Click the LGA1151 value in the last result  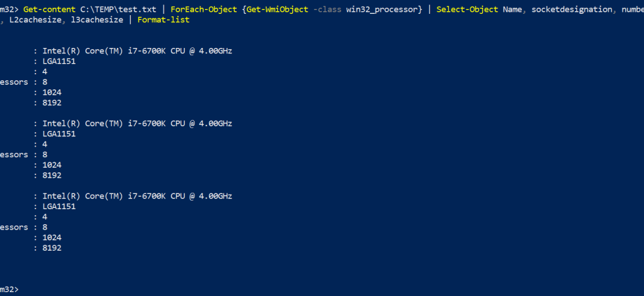59,207
